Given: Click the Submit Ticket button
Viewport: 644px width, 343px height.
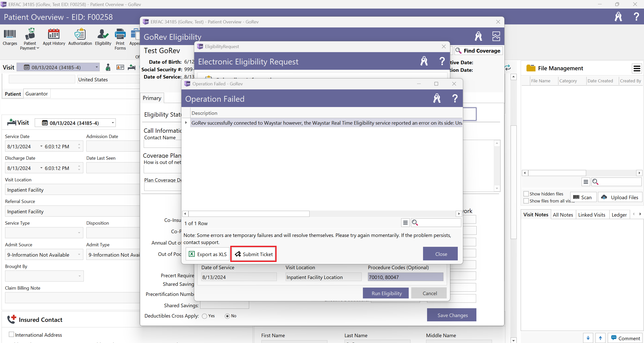Looking at the screenshot, I should (x=254, y=254).
